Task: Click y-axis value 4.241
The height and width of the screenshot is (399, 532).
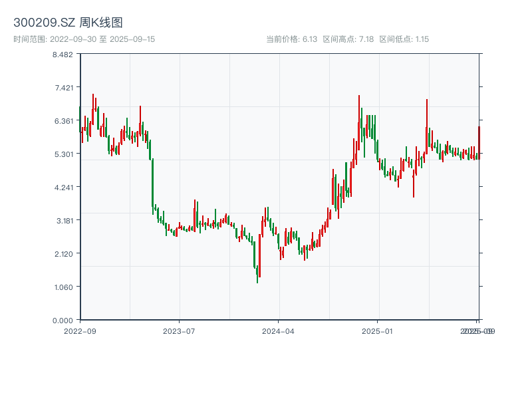Action: point(64,188)
